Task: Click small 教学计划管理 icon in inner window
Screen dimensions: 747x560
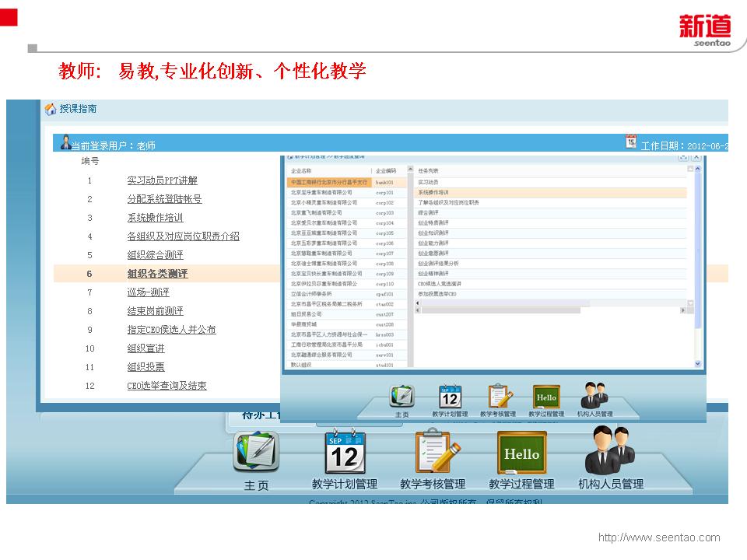Action: click(450, 397)
